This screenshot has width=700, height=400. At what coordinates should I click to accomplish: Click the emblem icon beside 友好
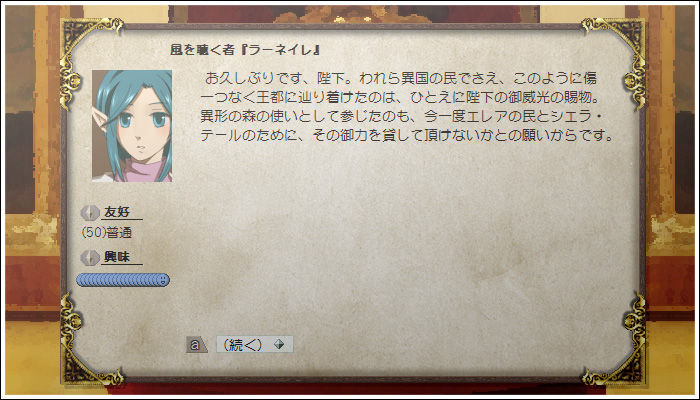pos(90,212)
